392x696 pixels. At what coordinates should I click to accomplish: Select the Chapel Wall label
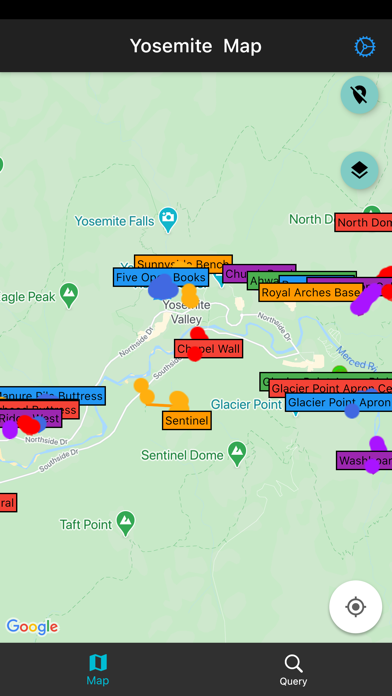tap(208, 349)
